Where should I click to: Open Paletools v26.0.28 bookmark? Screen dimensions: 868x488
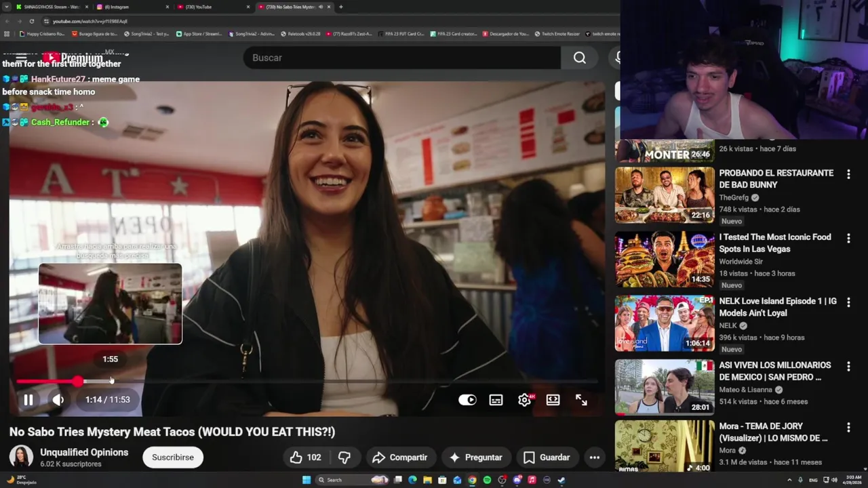(300, 34)
